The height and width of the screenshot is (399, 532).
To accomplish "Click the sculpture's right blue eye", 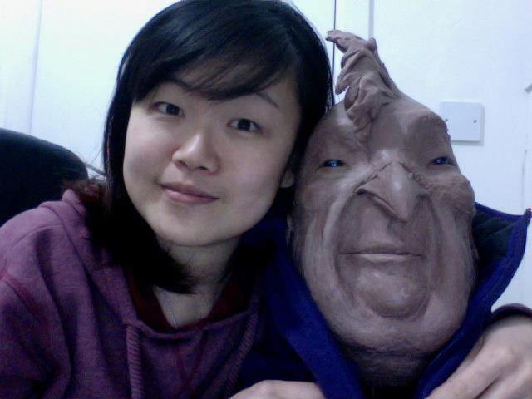I will (440, 160).
